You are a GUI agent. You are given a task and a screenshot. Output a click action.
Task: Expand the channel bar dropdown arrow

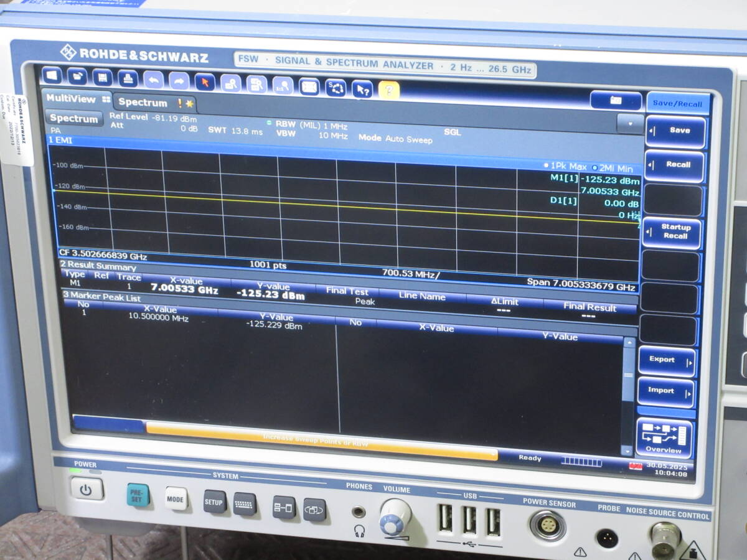tap(630, 123)
